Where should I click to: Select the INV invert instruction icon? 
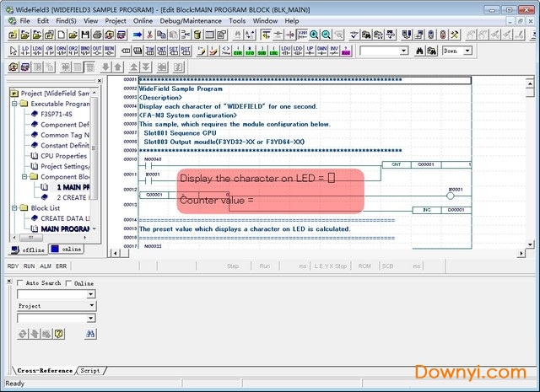click(x=335, y=51)
